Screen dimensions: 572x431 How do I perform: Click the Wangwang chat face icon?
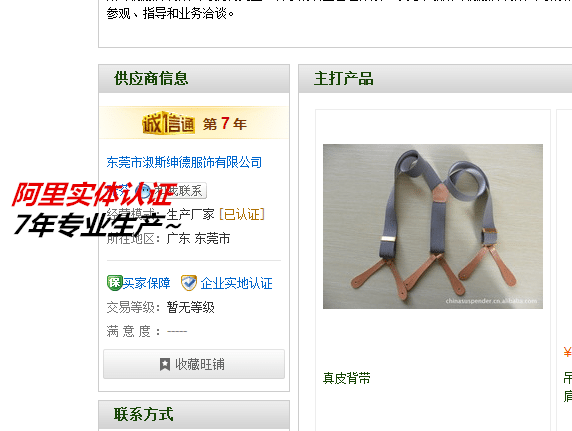(x=143, y=191)
